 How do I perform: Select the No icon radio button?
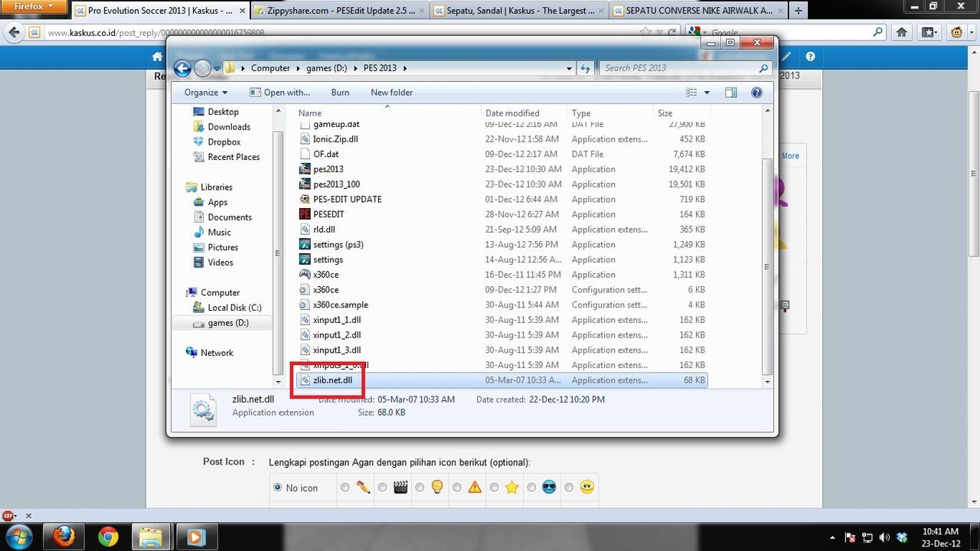click(x=278, y=487)
